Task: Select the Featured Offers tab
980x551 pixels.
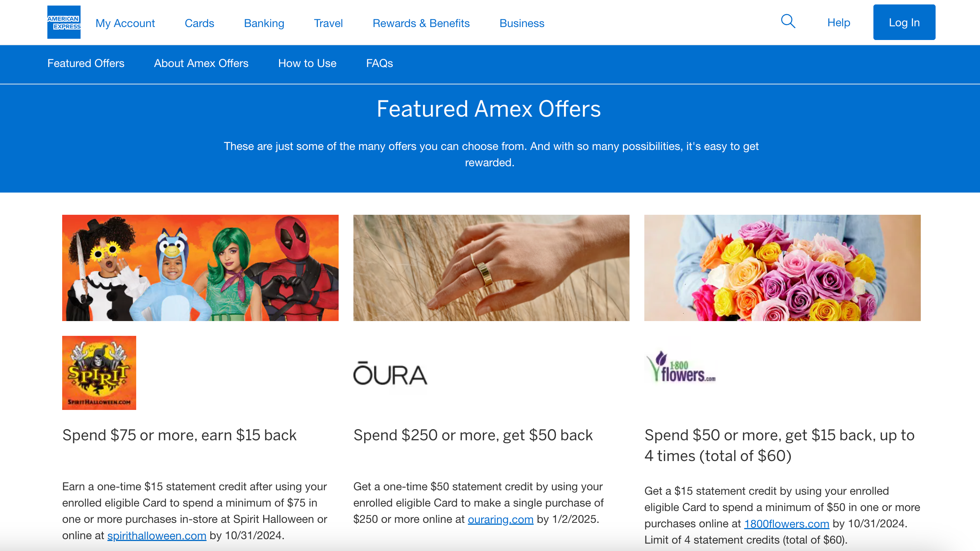Action: point(85,63)
